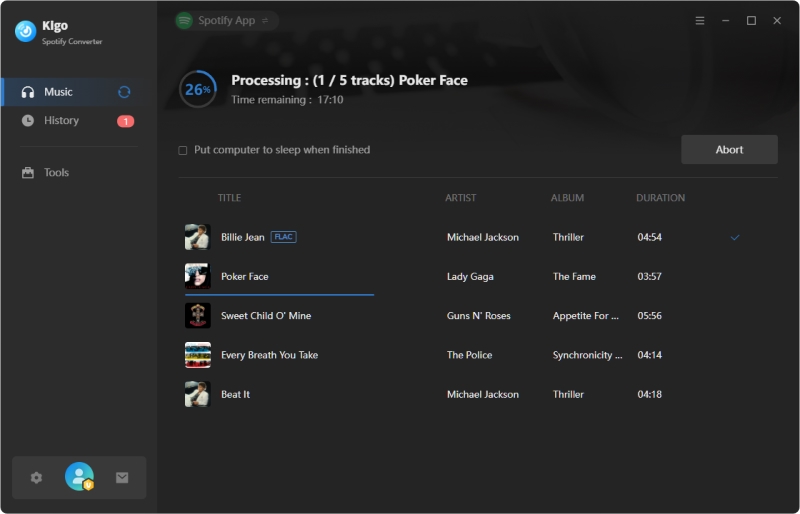Image resolution: width=800 pixels, height=514 pixels.
Task: Click Thriller album in Beat It row
Action: [568, 394]
